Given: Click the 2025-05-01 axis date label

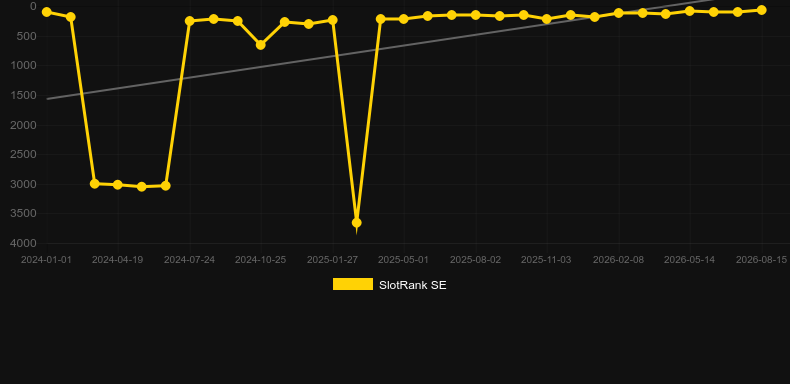Looking at the screenshot, I should 404,260.
